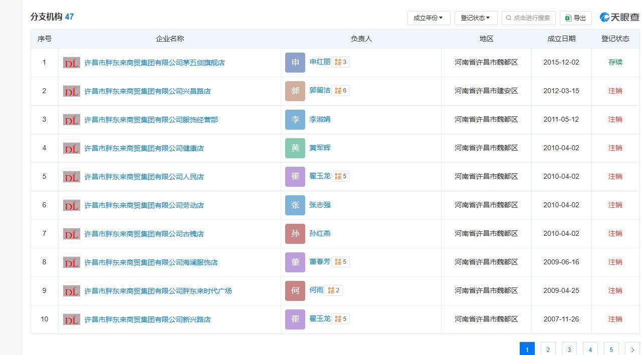Go to page 2 of results
Image resolution: width=644 pixels, height=355 pixels.
tap(548, 349)
